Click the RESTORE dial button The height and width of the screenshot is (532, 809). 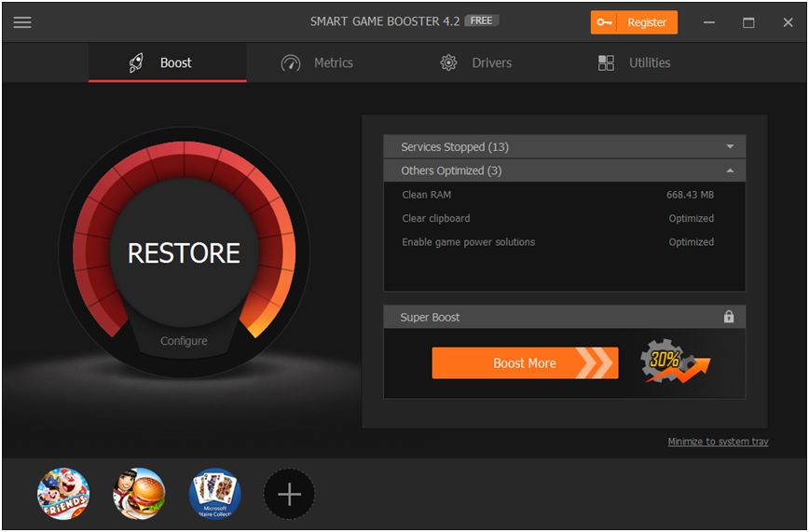pyautogui.click(x=184, y=252)
